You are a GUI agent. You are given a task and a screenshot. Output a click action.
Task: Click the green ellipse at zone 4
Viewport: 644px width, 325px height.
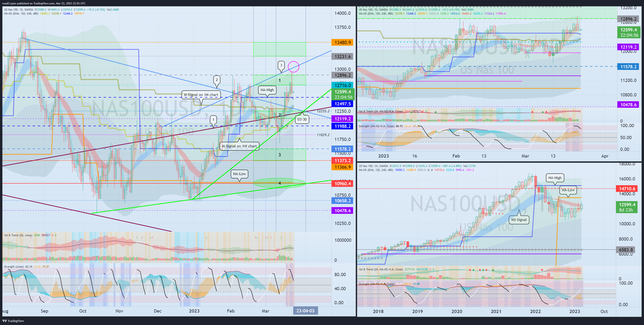coord(279,183)
